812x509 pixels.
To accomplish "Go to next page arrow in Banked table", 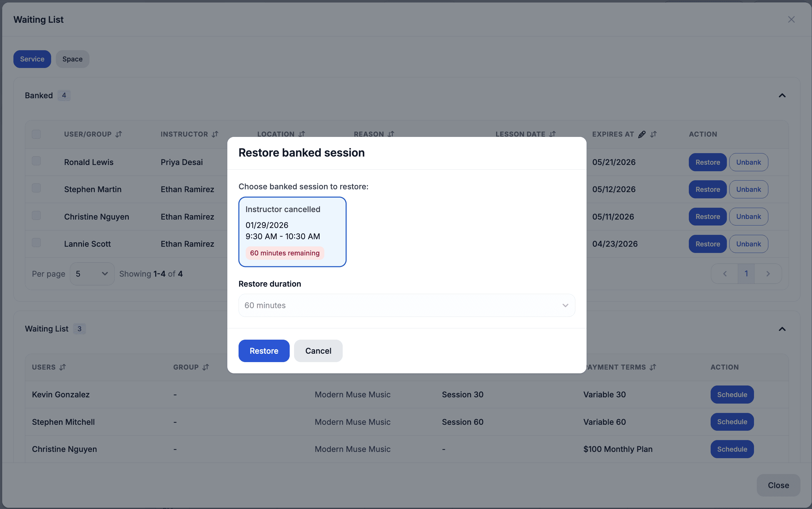I will tap(768, 274).
